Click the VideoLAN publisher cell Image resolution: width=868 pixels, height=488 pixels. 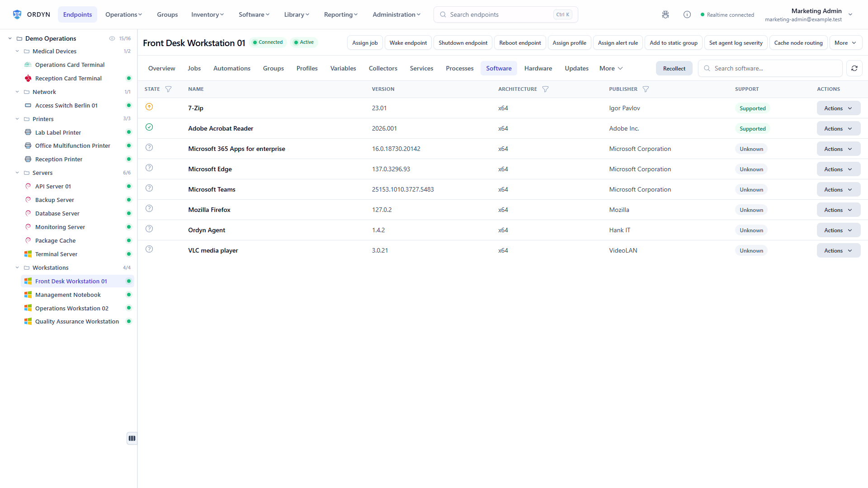tap(623, 250)
